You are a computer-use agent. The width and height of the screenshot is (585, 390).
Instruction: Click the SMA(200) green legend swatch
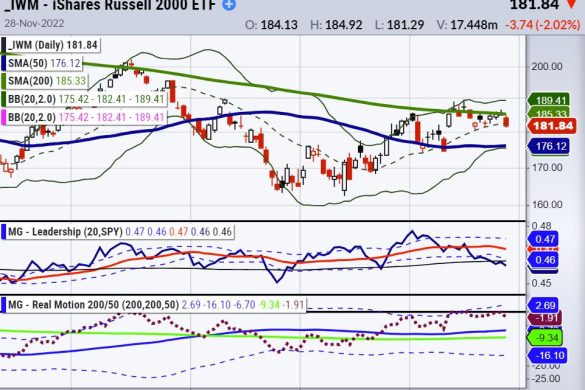click(3, 81)
